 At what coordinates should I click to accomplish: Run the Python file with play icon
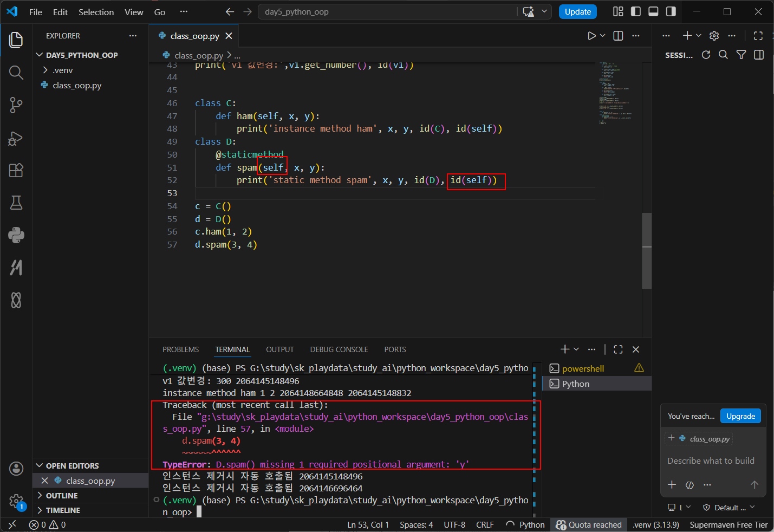pyautogui.click(x=591, y=36)
